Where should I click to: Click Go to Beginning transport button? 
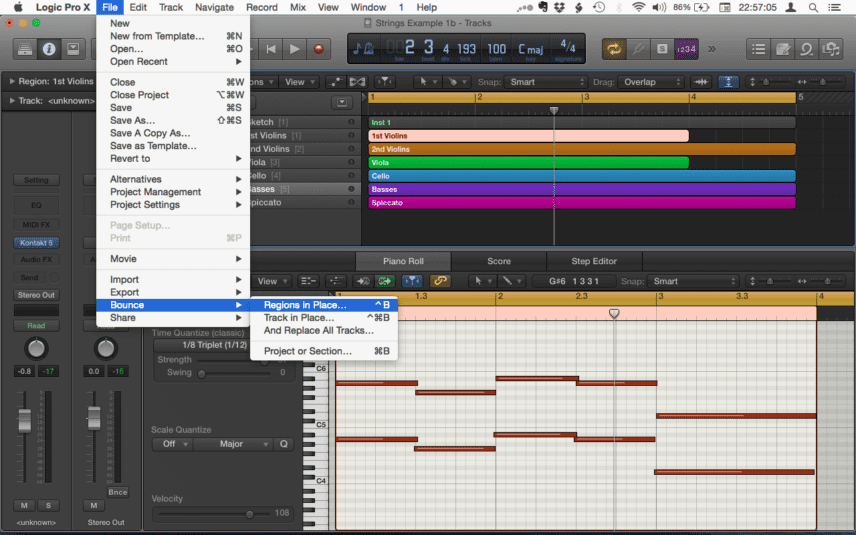pyautogui.click(x=271, y=49)
